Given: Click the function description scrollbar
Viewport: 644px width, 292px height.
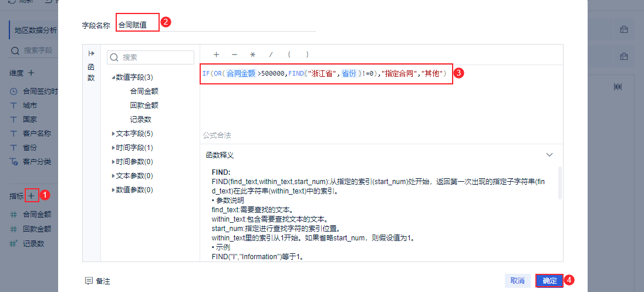Looking at the screenshot, I should coord(560,183).
